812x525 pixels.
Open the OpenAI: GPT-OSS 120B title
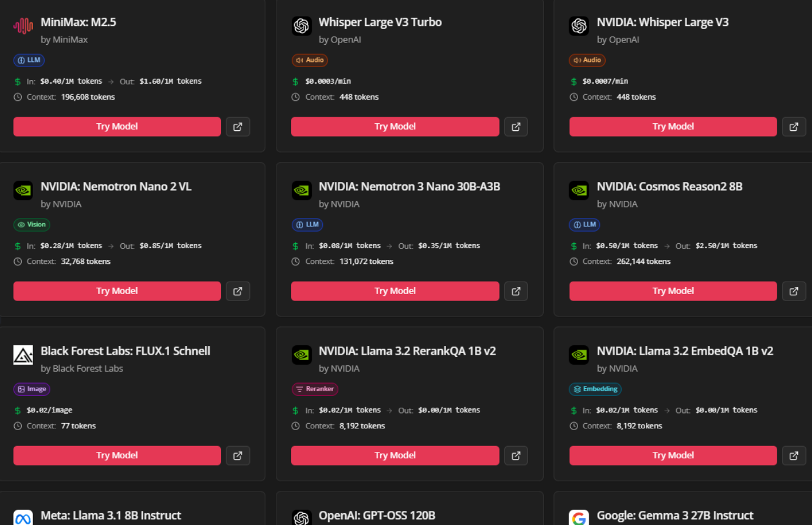377,516
